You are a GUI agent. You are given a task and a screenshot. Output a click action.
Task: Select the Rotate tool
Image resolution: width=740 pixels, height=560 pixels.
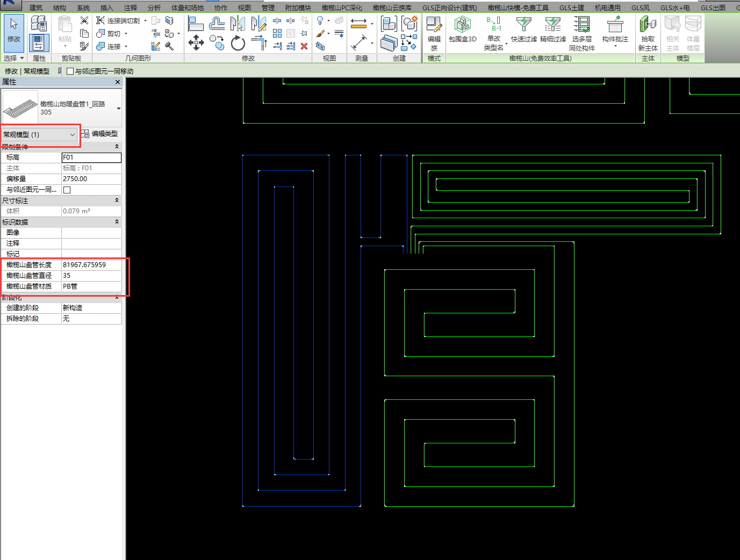(x=238, y=42)
